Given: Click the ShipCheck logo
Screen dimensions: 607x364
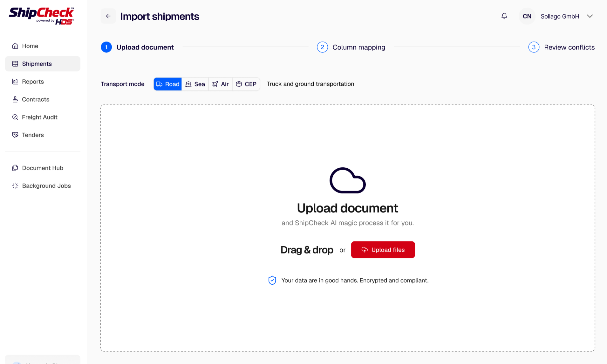Looking at the screenshot, I should [x=41, y=16].
